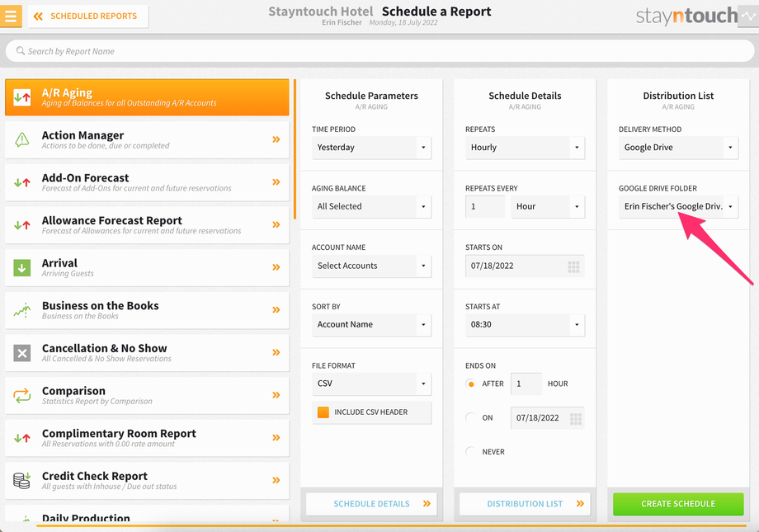Click the Business on the Books chart icon
The height and width of the screenshot is (532, 759).
22,310
